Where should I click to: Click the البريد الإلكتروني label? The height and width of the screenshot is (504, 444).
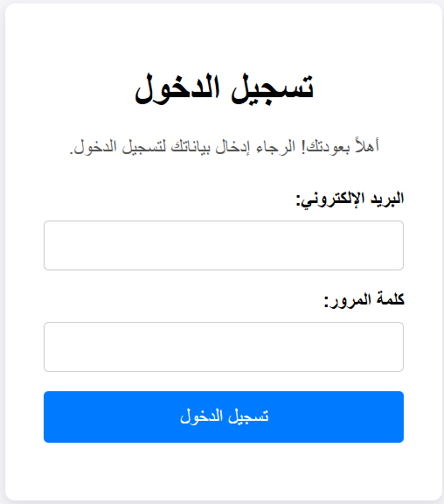click(x=350, y=199)
